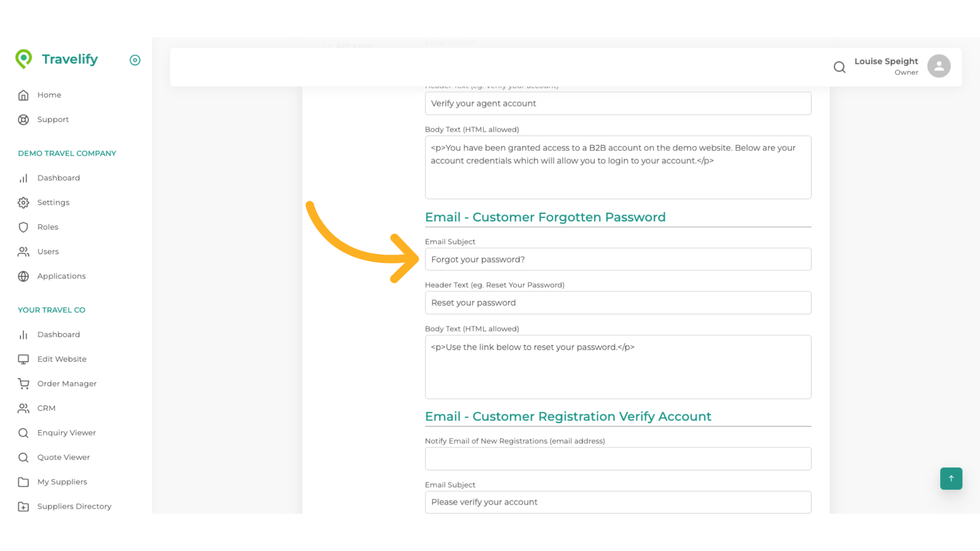Click the sidebar collapse target icon
980x551 pixels.
tap(135, 60)
